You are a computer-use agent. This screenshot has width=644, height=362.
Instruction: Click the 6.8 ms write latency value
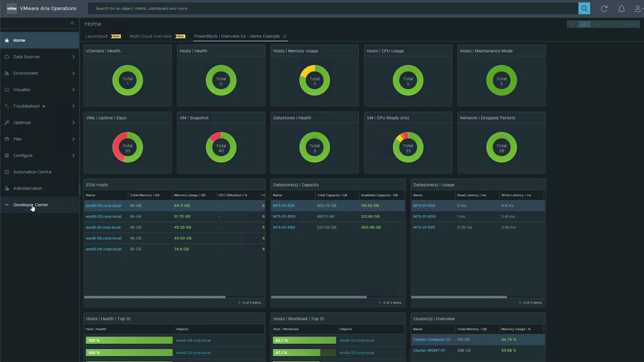coord(507,206)
